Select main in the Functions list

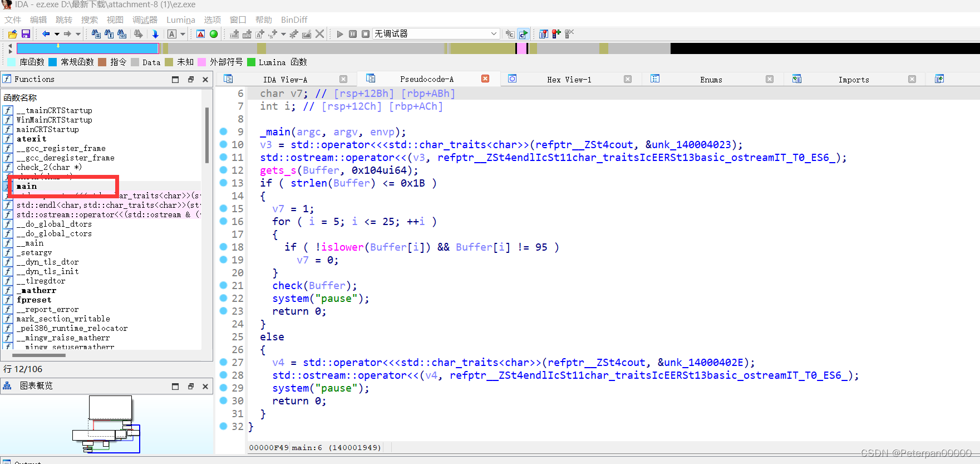click(27, 186)
